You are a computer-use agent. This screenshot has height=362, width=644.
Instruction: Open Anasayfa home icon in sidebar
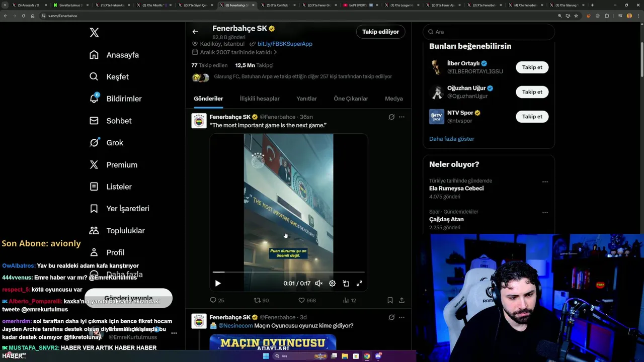pos(94,55)
